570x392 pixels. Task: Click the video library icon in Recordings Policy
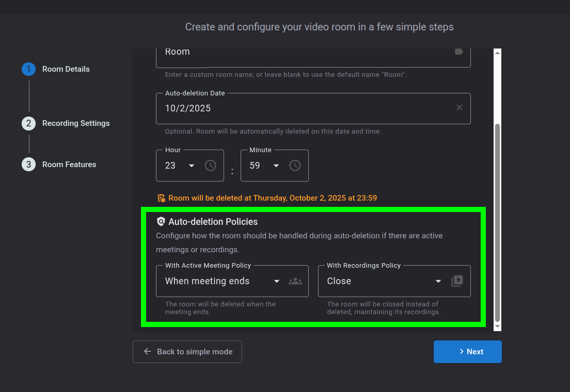[457, 281]
